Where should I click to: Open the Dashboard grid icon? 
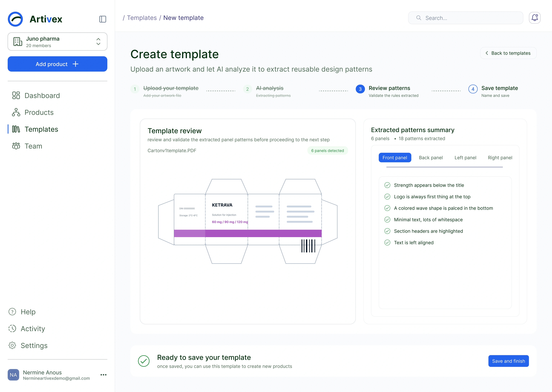[x=16, y=95]
